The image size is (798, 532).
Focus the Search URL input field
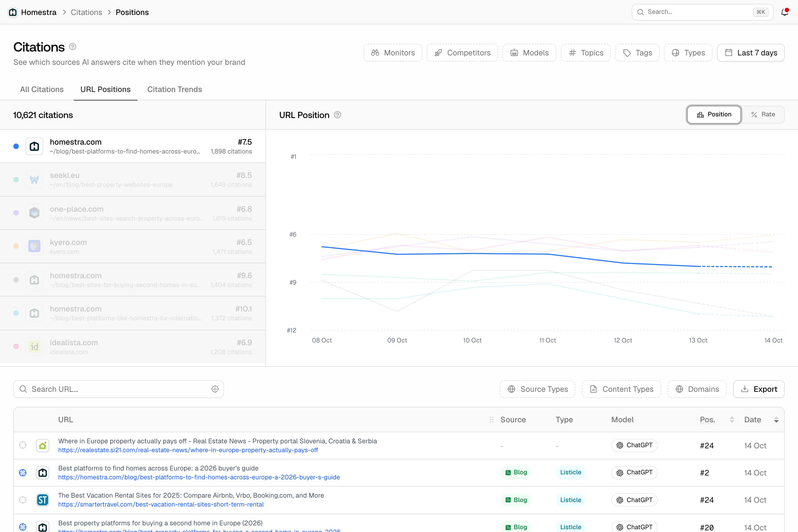tap(118, 389)
